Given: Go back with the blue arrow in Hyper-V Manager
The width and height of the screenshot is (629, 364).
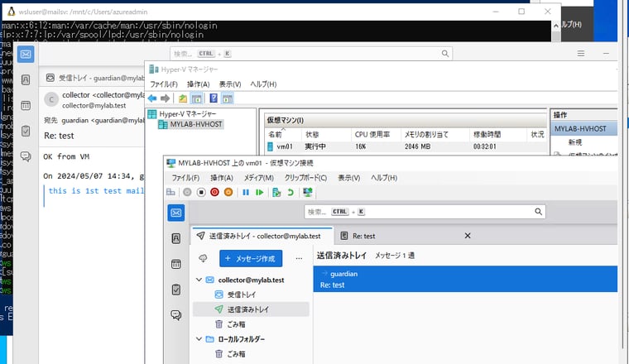Looking at the screenshot, I should coord(152,98).
